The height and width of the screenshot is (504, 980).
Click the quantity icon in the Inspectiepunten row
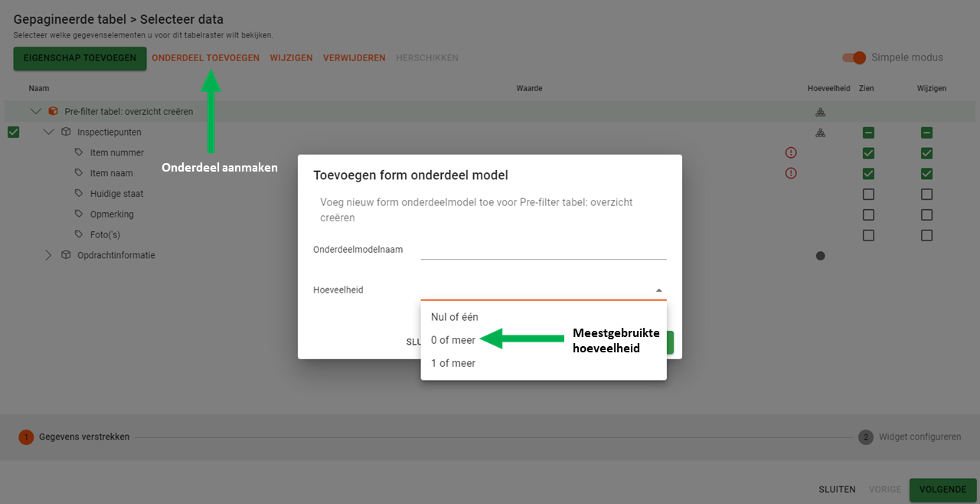coord(820,132)
